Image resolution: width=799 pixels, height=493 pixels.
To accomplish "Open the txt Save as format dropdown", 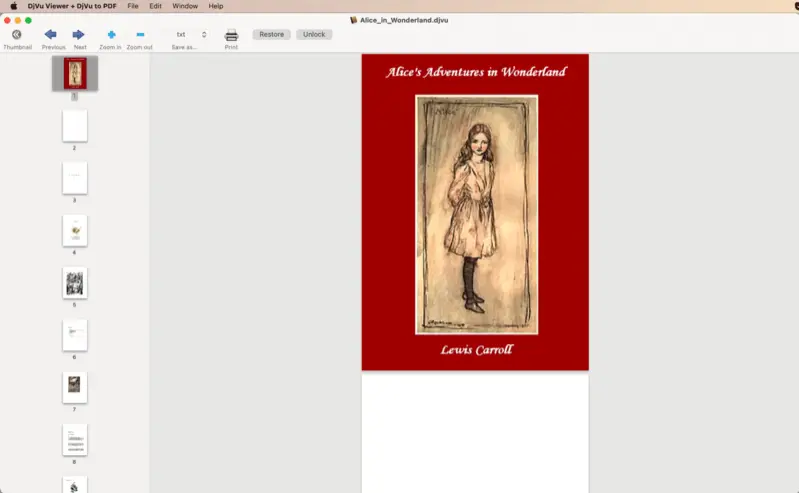I will (x=191, y=35).
